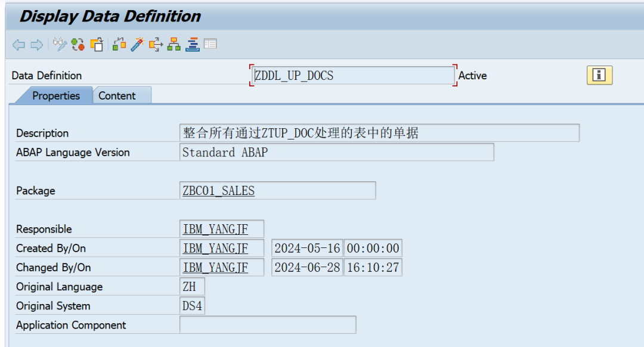Toggle Display/Change mode (glasses and pencil icon)
644x347 pixels.
pyautogui.click(x=60, y=44)
